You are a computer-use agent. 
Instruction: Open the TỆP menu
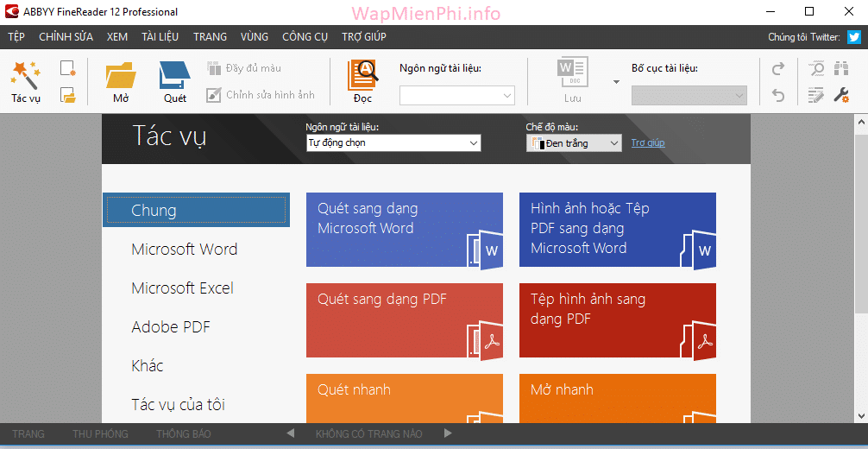(16, 37)
